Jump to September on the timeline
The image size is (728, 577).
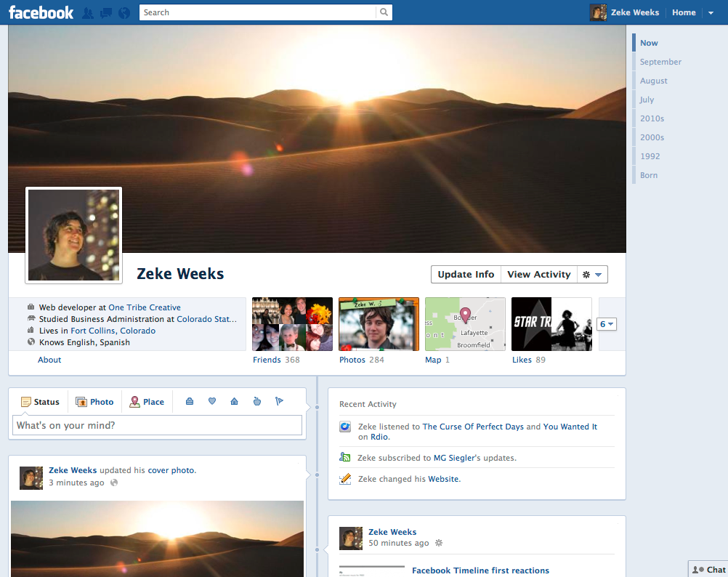[660, 62]
